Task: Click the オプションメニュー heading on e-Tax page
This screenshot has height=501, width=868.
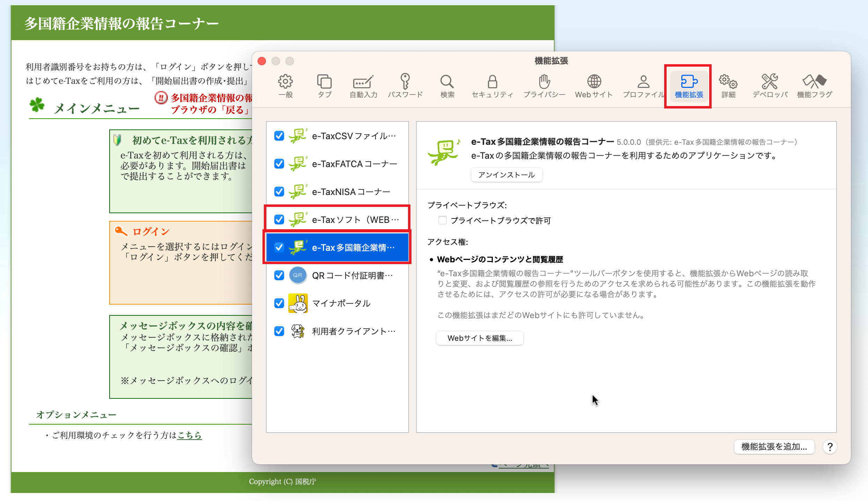Action: pyautogui.click(x=76, y=415)
